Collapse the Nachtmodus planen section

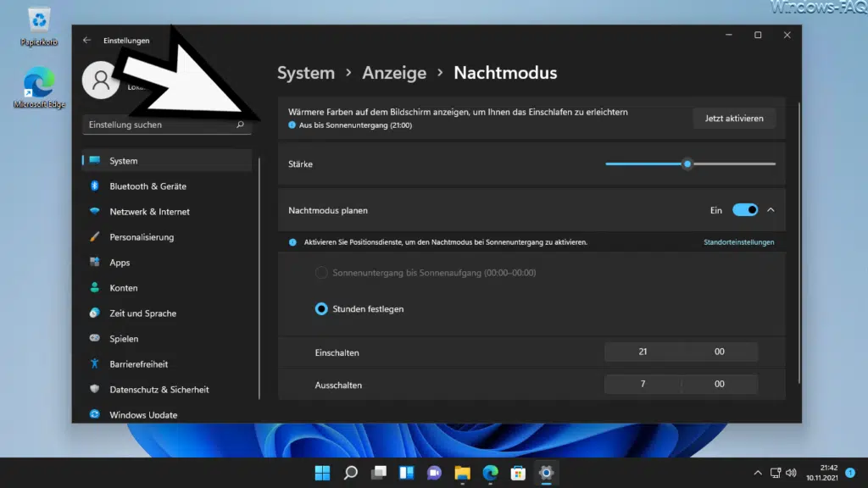770,209
